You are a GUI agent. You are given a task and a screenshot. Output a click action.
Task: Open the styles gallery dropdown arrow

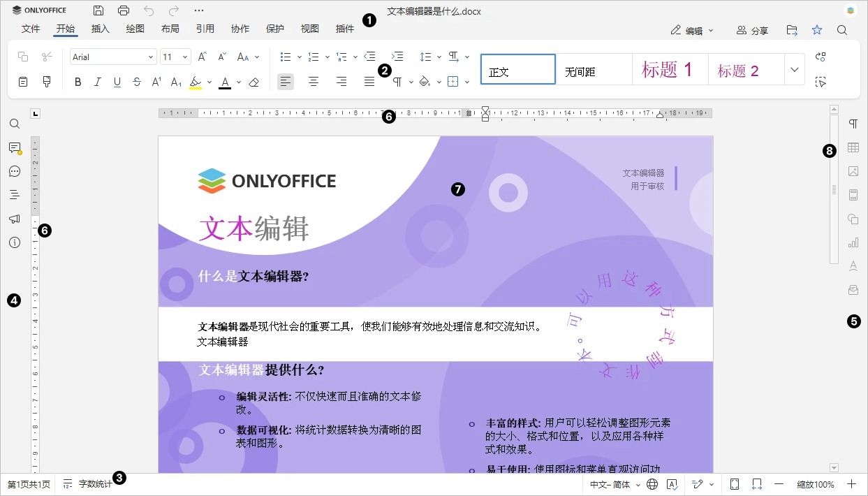pos(794,69)
